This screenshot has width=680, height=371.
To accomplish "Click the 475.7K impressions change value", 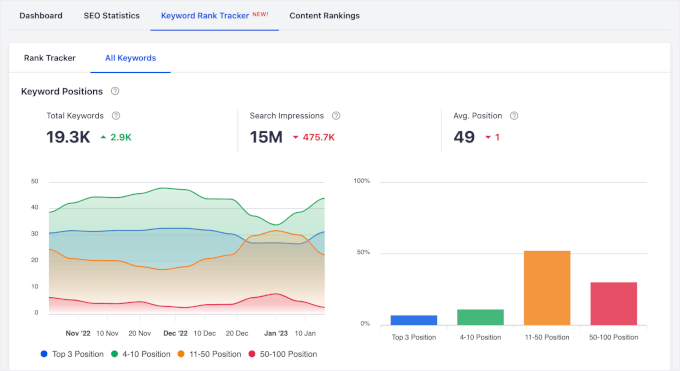I will click(x=319, y=137).
